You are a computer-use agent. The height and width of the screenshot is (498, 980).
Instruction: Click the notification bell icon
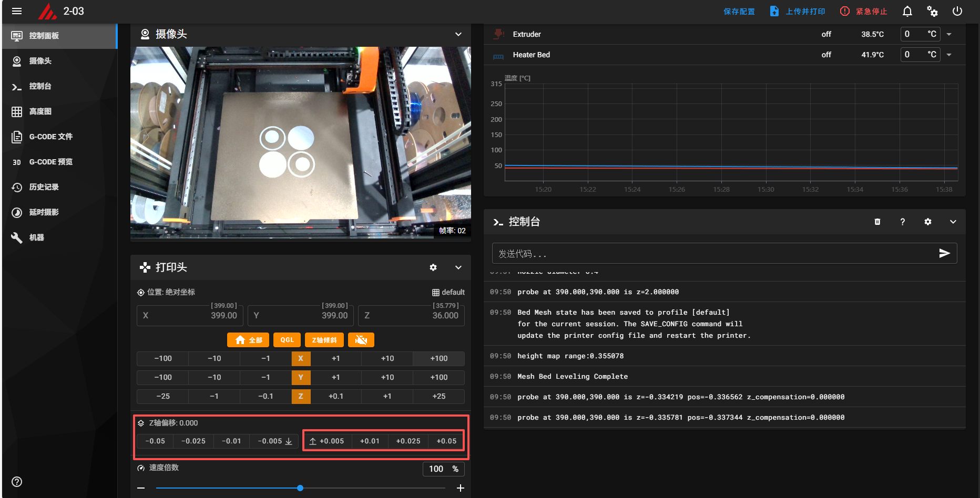click(x=907, y=11)
